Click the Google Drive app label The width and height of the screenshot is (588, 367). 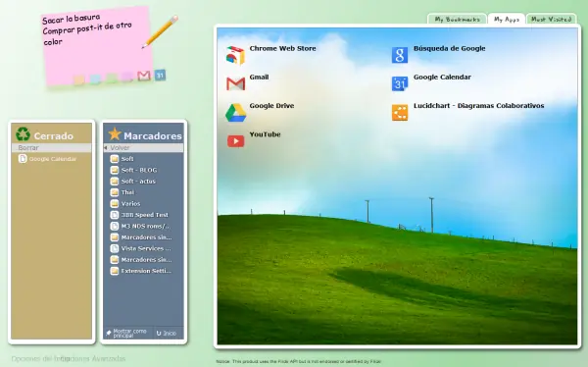pos(271,106)
